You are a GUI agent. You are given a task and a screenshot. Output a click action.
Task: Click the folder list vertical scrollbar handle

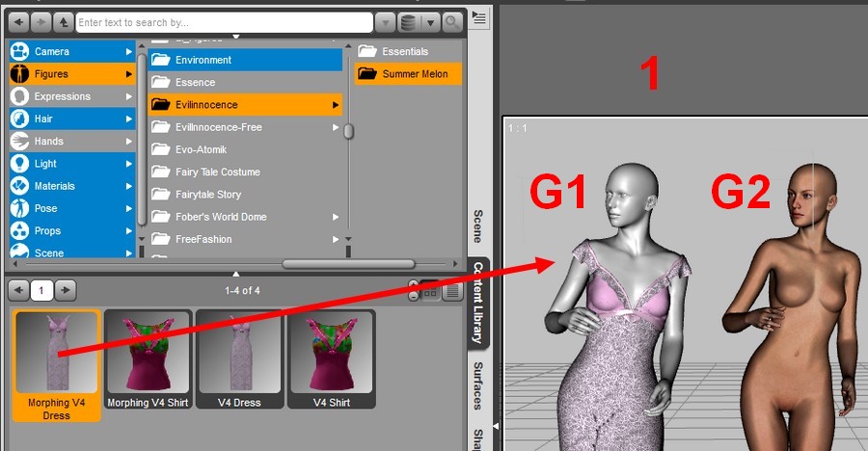coord(348,131)
